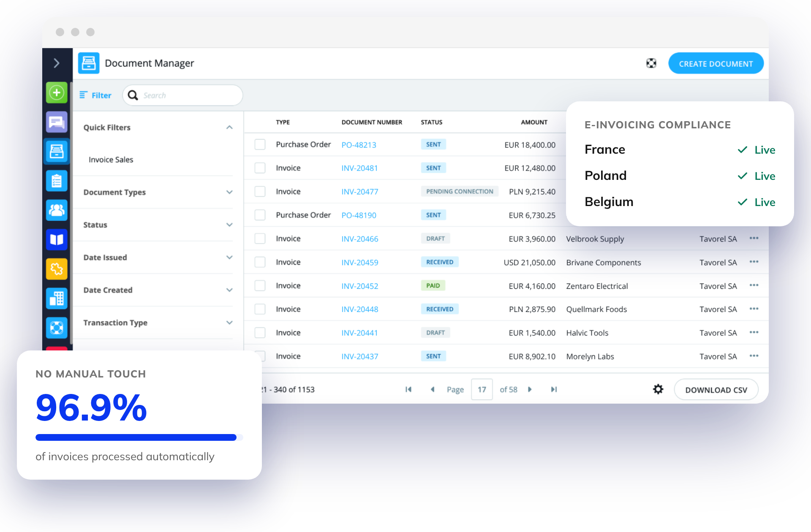
Task: Go to the next page of results
Action: tap(530, 389)
